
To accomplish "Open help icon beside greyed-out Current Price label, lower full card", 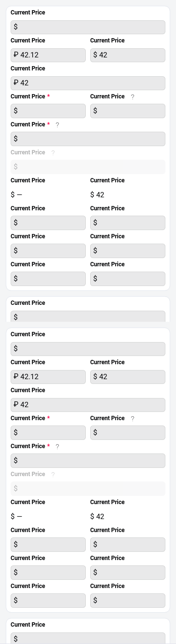I will click(53, 474).
